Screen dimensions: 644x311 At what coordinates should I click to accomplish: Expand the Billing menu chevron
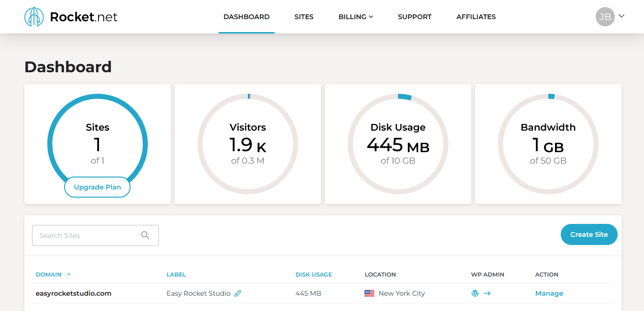tap(371, 17)
